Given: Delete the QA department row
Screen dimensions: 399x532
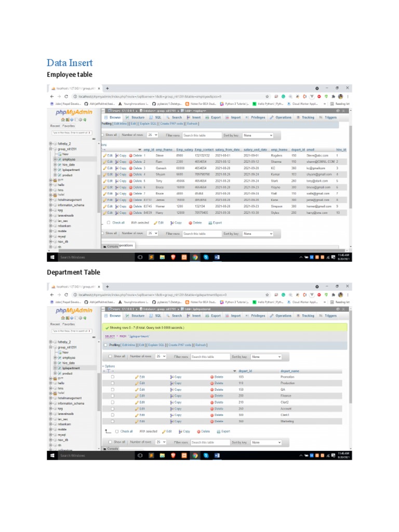Looking at the screenshot, I should [217, 390].
